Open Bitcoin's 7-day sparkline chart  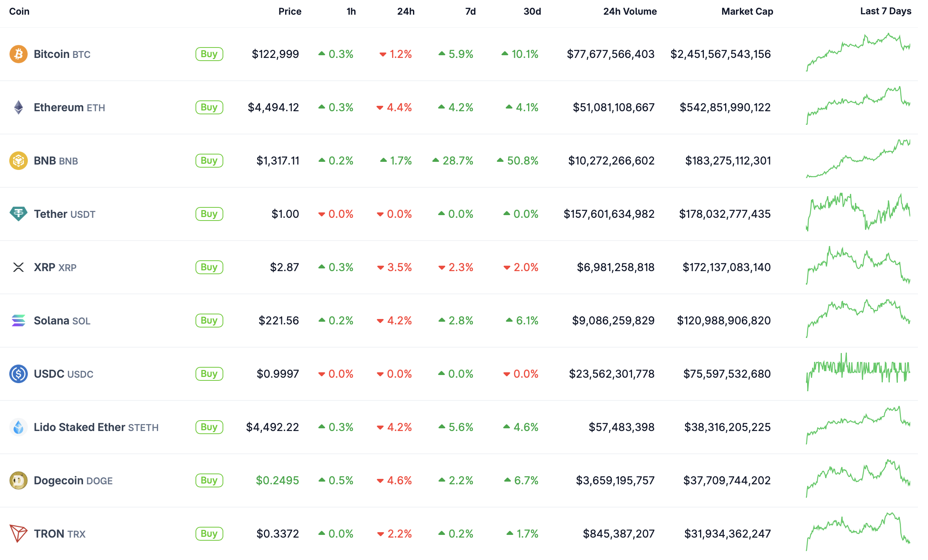858,53
